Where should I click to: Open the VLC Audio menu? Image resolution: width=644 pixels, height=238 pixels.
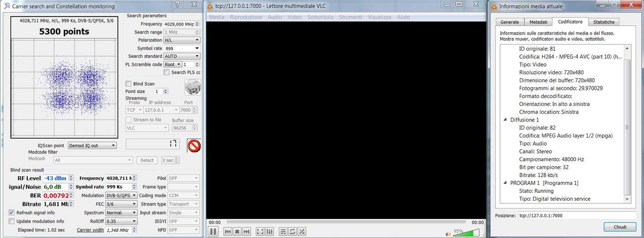pos(275,17)
